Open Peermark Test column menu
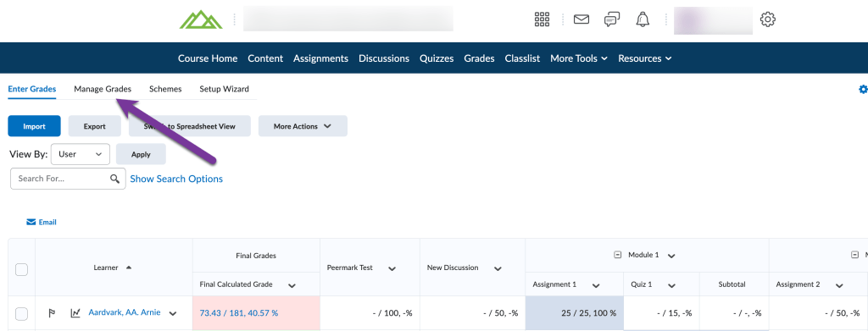 (x=392, y=268)
